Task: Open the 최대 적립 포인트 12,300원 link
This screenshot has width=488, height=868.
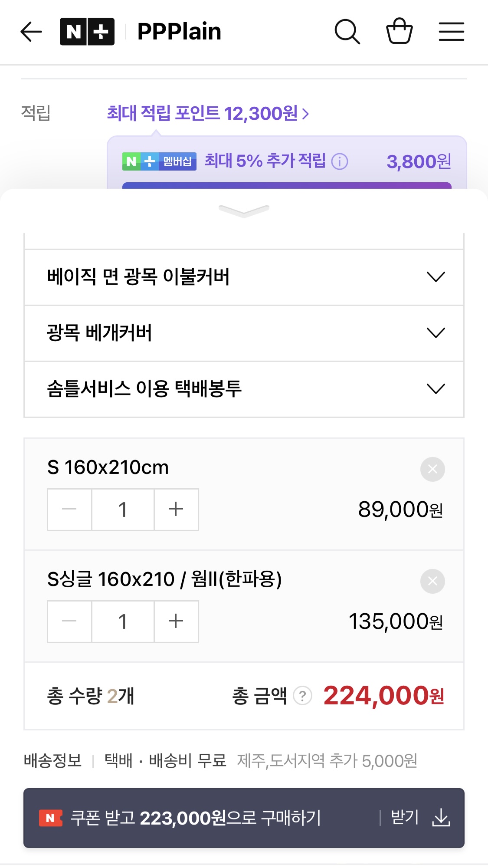Action: [208, 114]
